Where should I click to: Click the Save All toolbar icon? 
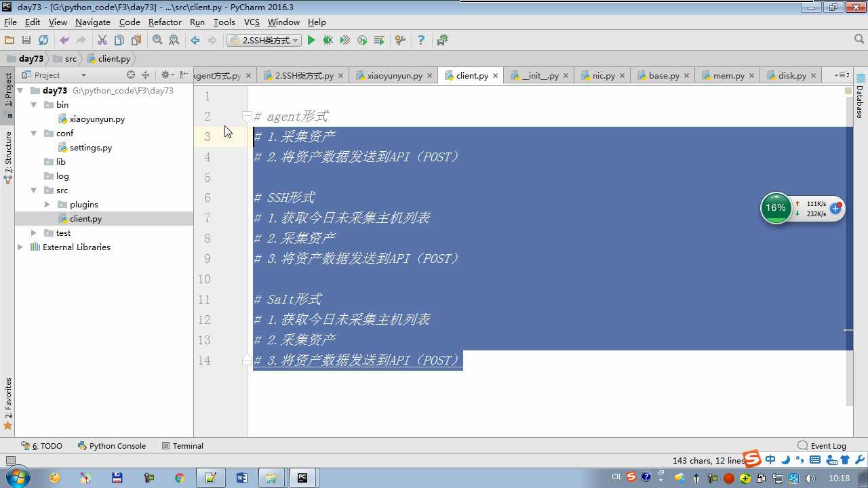click(x=26, y=41)
